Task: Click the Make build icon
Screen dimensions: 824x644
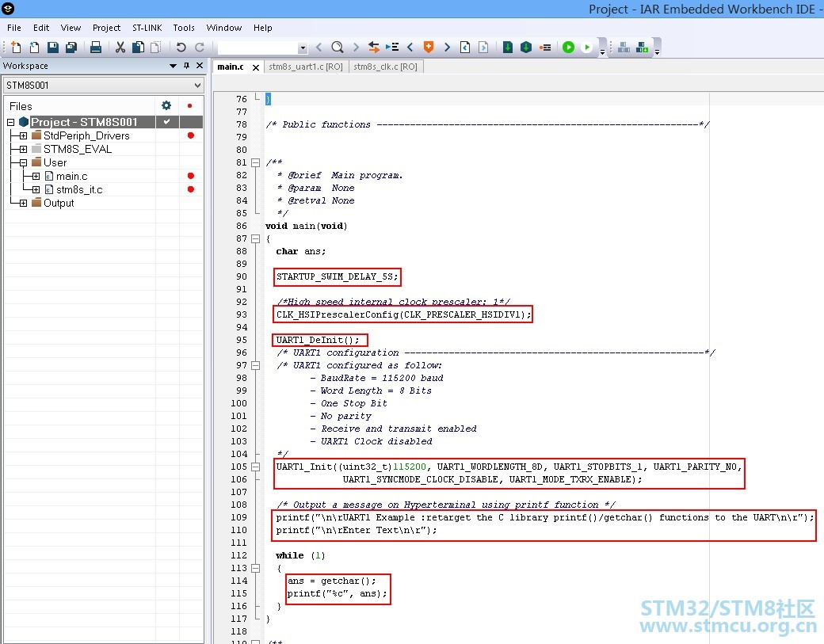Action: coord(526,48)
